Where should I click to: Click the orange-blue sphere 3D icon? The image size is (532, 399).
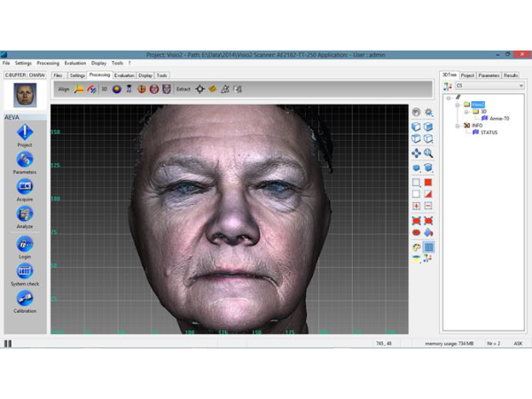click(x=117, y=90)
